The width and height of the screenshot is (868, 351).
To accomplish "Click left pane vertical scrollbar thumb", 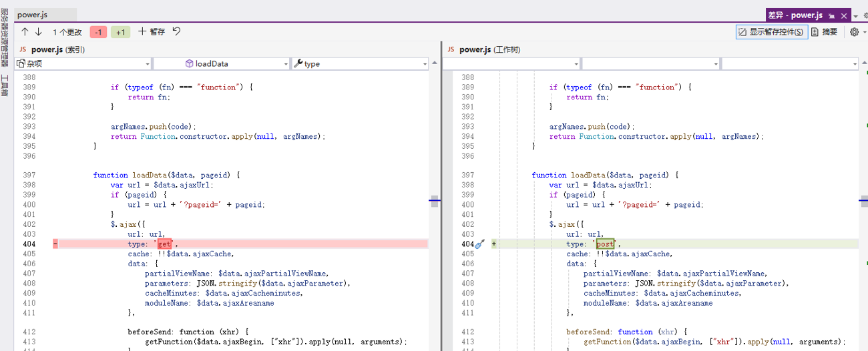I will coord(435,201).
